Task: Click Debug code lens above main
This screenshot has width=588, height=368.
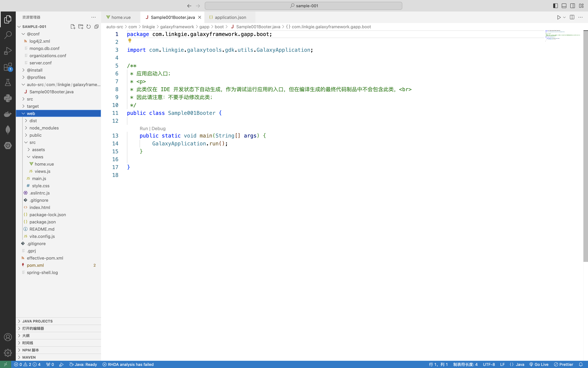Action: click(x=158, y=128)
